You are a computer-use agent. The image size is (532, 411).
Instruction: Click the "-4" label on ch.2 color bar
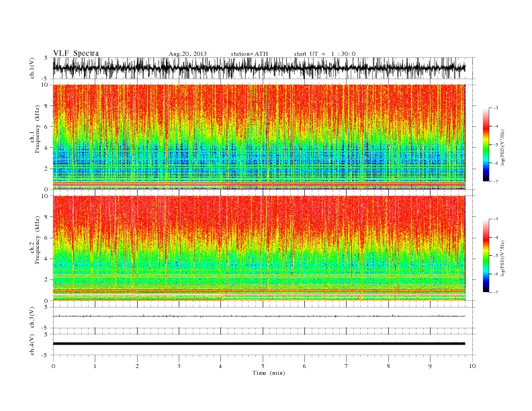(x=496, y=237)
